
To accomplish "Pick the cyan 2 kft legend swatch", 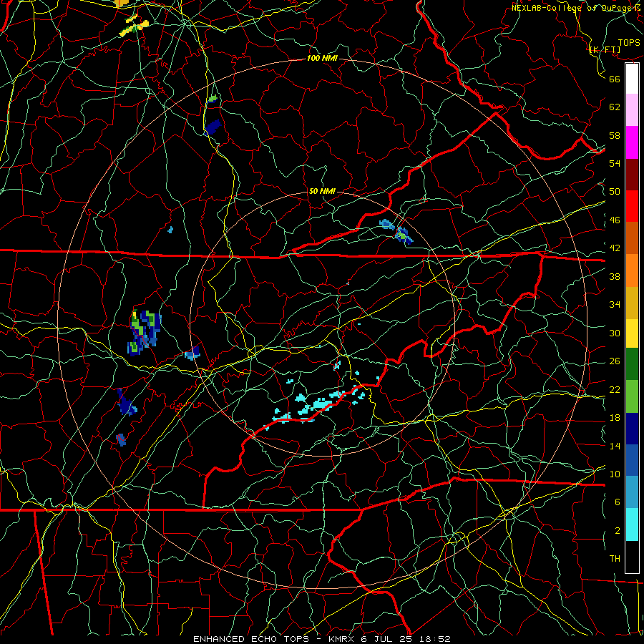I will click(x=632, y=525).
